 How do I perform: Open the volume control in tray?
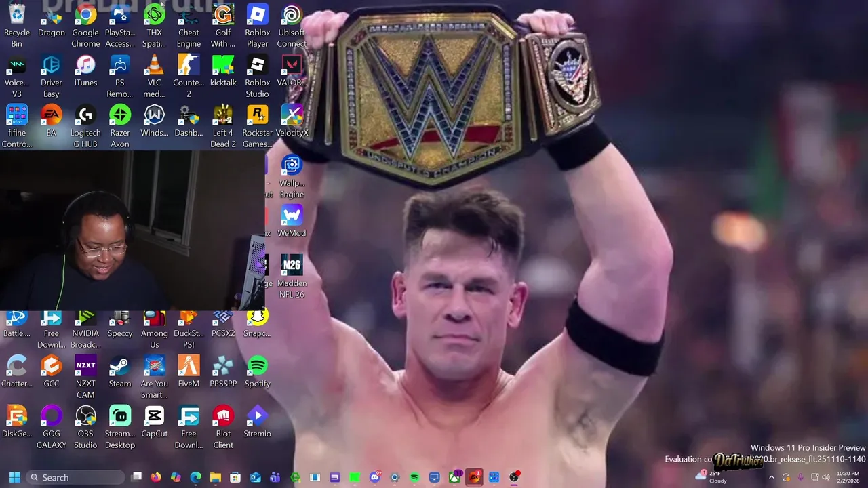pos(826,477)
